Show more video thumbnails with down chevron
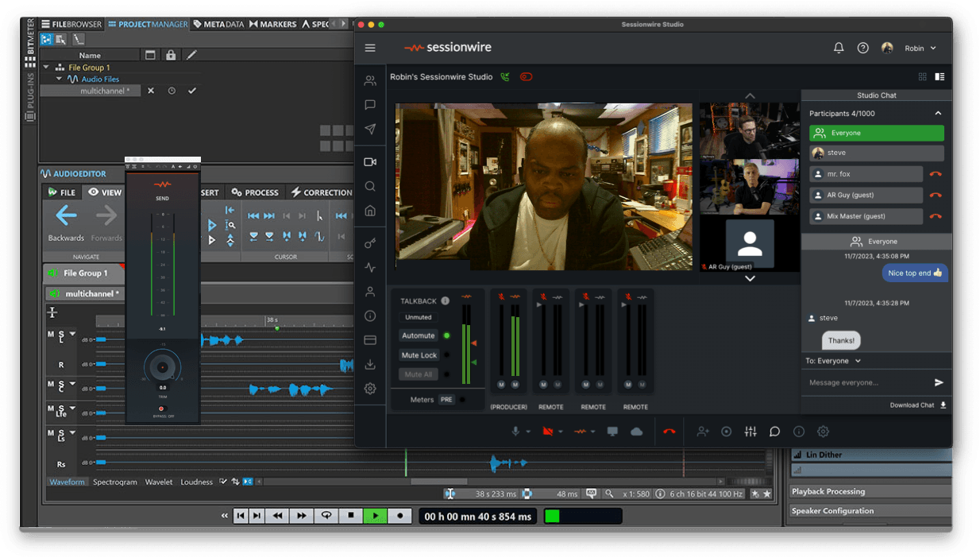 (750, 278)
